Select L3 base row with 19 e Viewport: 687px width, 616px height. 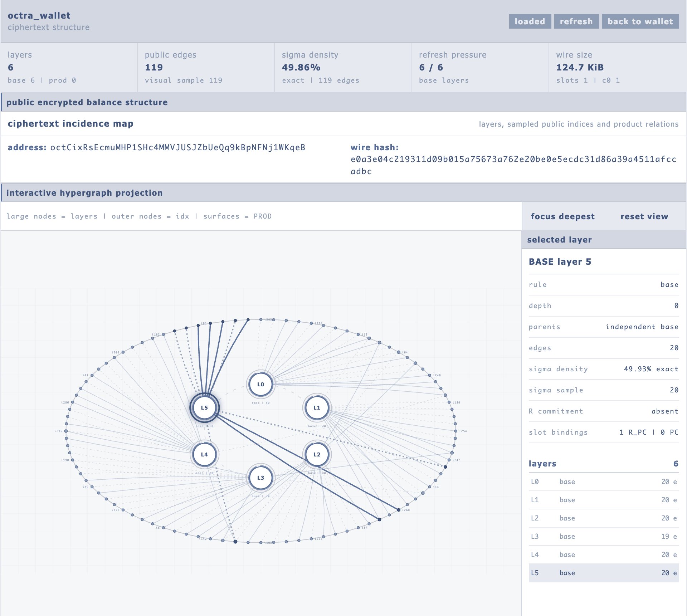click(604, 537)
